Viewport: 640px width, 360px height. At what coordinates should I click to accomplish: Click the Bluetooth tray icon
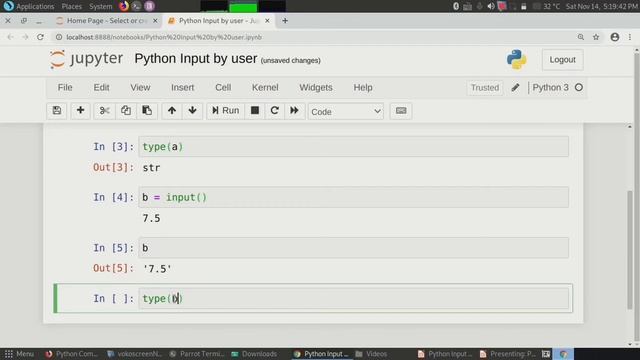pos(456,6)
